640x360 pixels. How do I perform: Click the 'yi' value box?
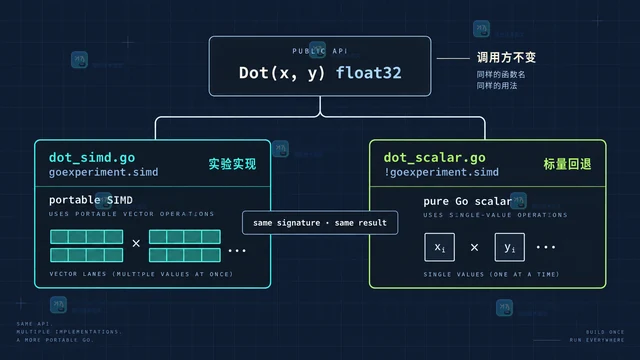tap(509, 247)
